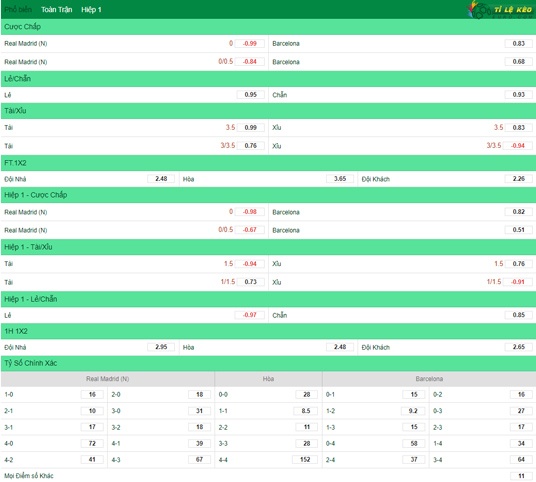536x482 pixels.
Task: Pick correct score 1-1 odds 8.5
Action: click(306, 411)
